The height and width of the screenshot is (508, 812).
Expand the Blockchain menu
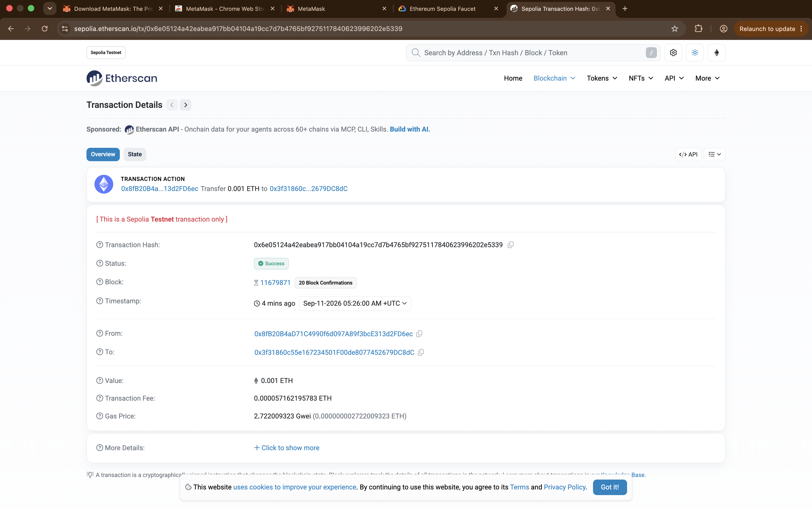(x=554, y=78)
